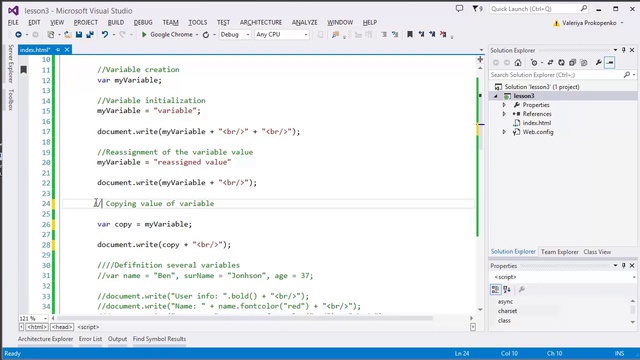This screenshot has width=640, height=360.
Task: Click the Solution Explorer Properties wrench icon
Action: pos(598,62)
